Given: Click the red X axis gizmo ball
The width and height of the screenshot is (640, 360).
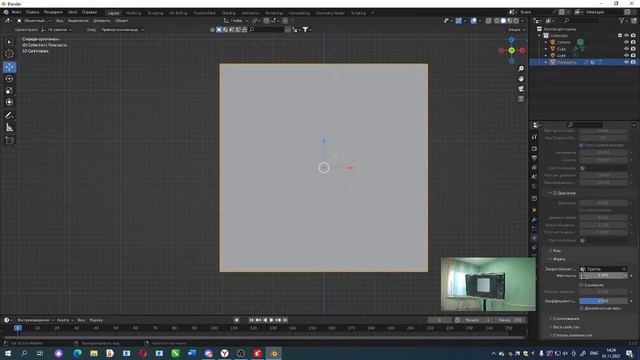Looking at the screenshot, I should coord(522,50).
